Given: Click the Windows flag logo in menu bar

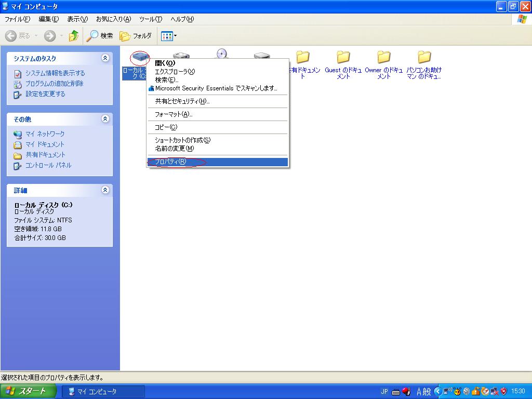Looking at the screenshot, I should 522,19.
